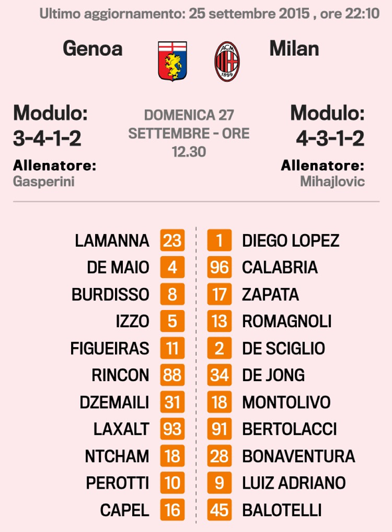Viewport: 392px width, 532px height.
Task: Select Calabria's number 96 badge
Action: pos(219,267)
